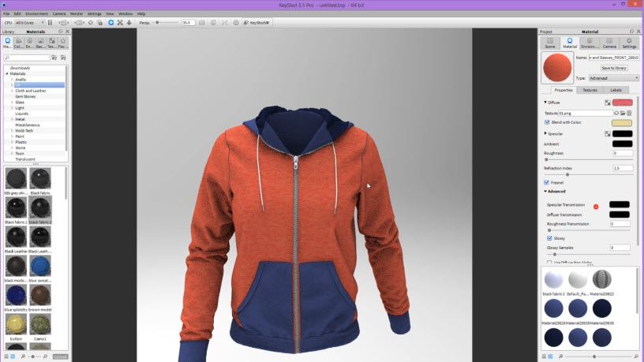The image size is (644, 362).
Task: Open the Type Advanced dropdown
Action: (x=613, y=78)
